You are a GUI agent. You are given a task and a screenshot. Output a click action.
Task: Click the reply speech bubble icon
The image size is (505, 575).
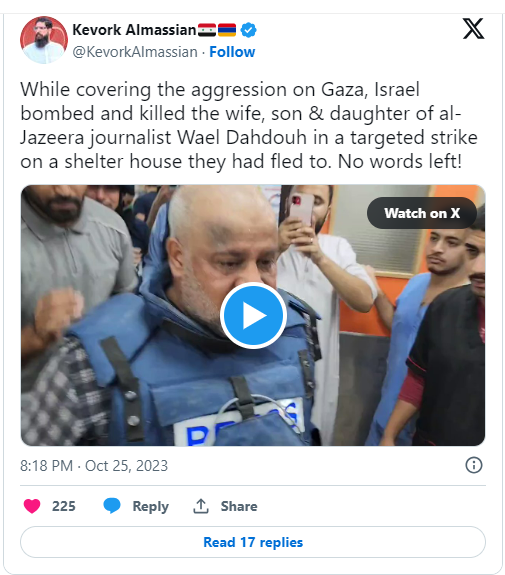(111, 506)
